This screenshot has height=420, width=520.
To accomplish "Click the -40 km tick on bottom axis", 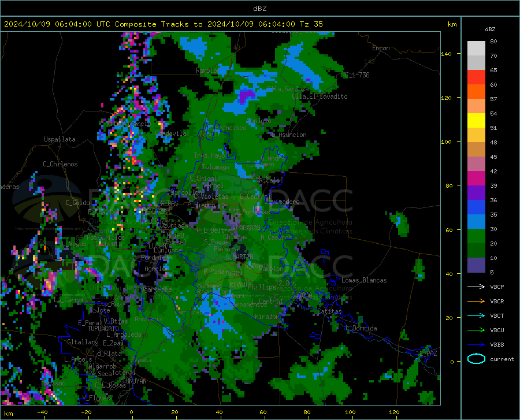I will click(42, 412).
